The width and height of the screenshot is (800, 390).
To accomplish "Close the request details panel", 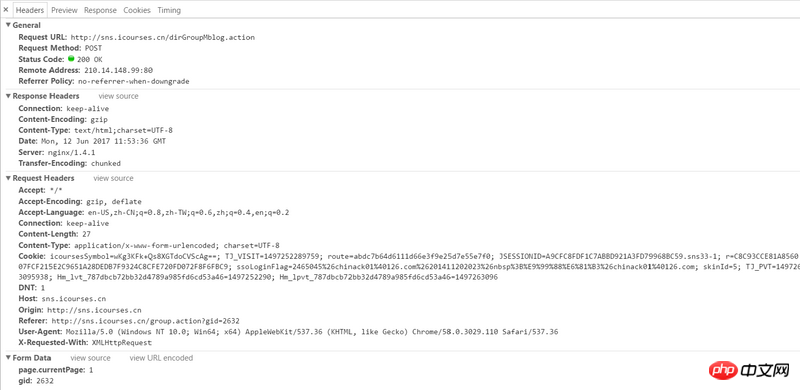I will pos(5,10).
